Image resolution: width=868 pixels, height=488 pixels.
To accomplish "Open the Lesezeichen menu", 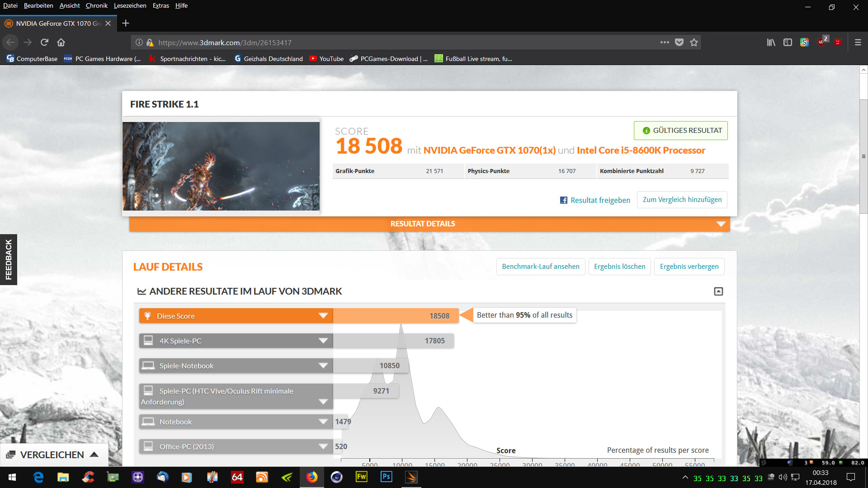I will point(130,5).
